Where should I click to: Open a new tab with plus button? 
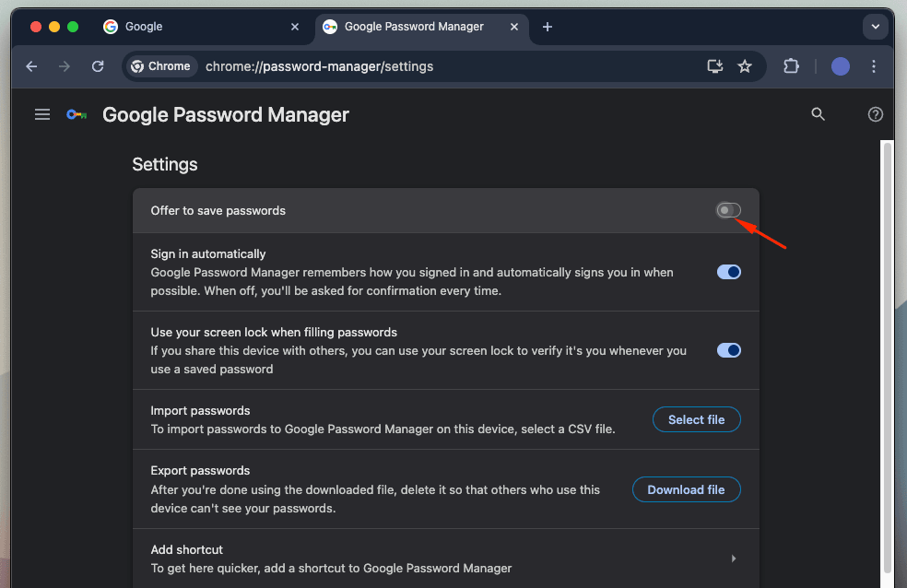click(548, 27)
